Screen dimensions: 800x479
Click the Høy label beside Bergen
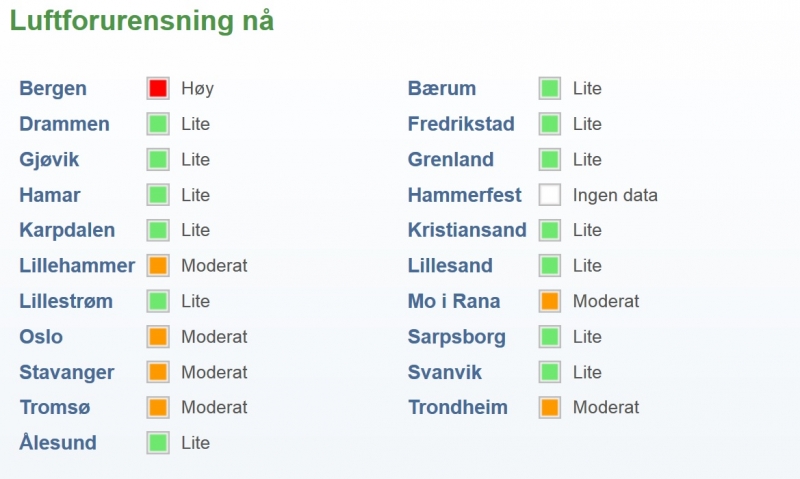coord(197,89)
